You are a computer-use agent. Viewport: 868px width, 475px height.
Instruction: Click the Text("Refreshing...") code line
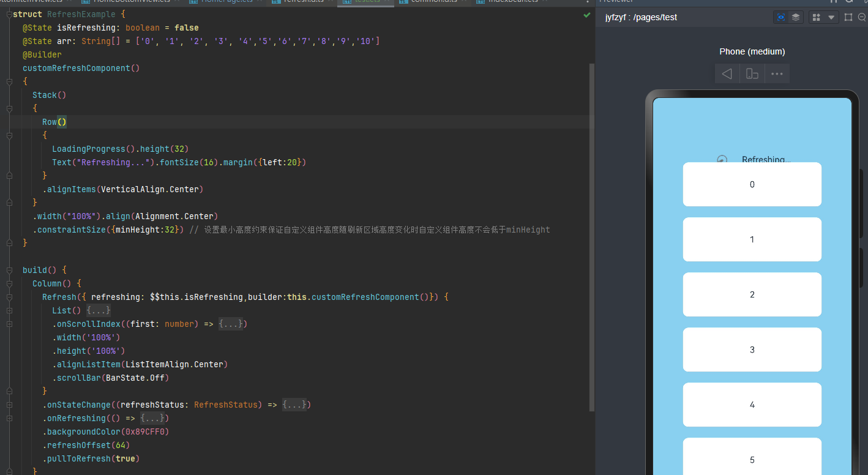179,162
